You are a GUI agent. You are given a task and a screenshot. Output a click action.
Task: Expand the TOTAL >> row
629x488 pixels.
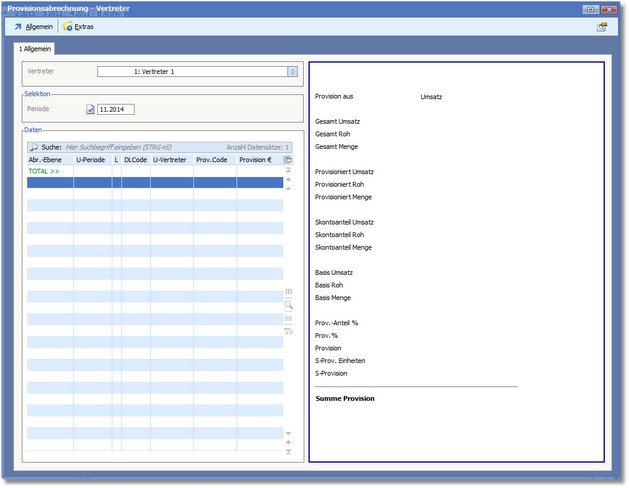pos(44,172)
